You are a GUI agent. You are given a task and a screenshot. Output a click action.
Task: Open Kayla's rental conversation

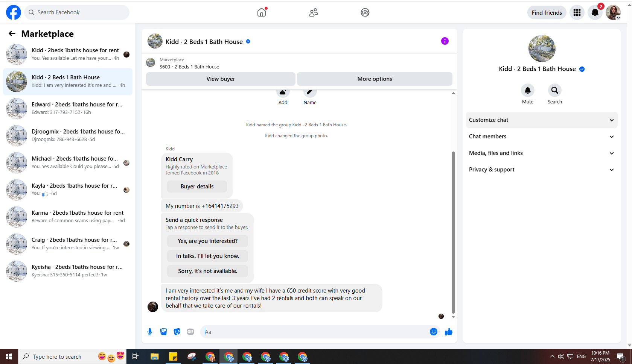pyautogui.click(x=68, y=190)
